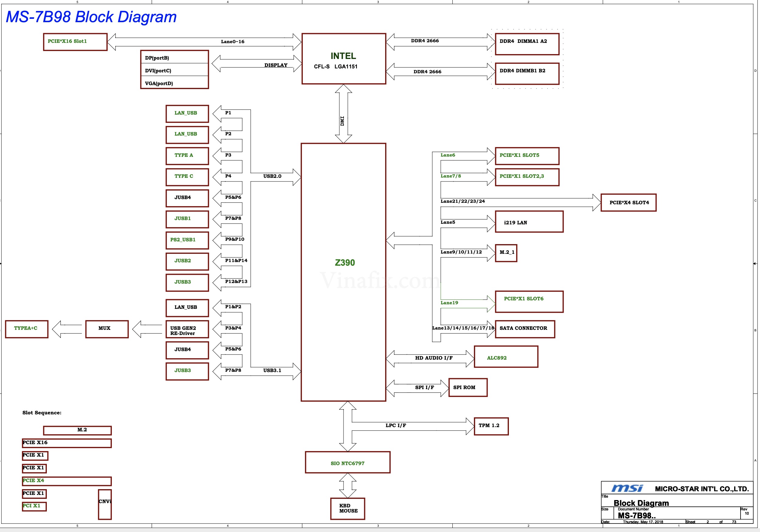Screen dimensions: 760x532
Task: Select the 'SATA CONNECTOR' block
Action: [525, 329]
